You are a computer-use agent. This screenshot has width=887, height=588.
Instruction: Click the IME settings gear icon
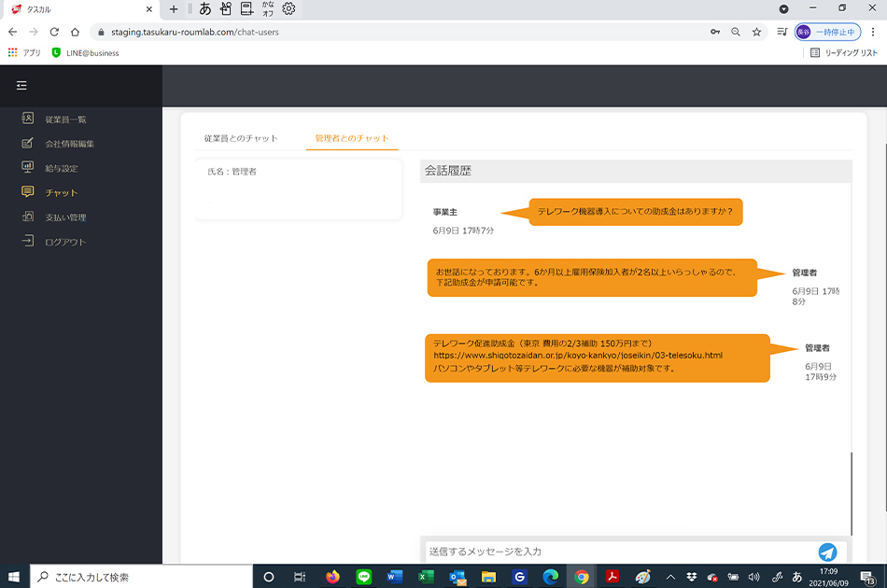[289, 8]
